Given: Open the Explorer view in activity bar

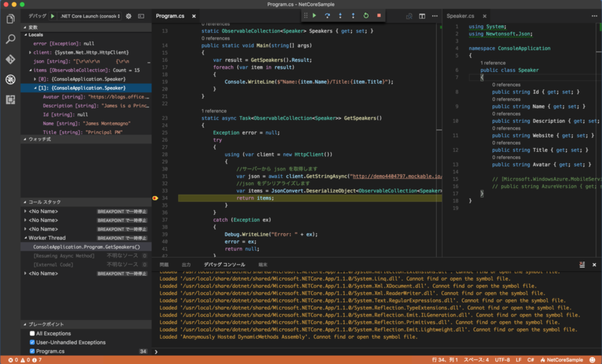Looking at the screenshot, I should coord(10,19).
